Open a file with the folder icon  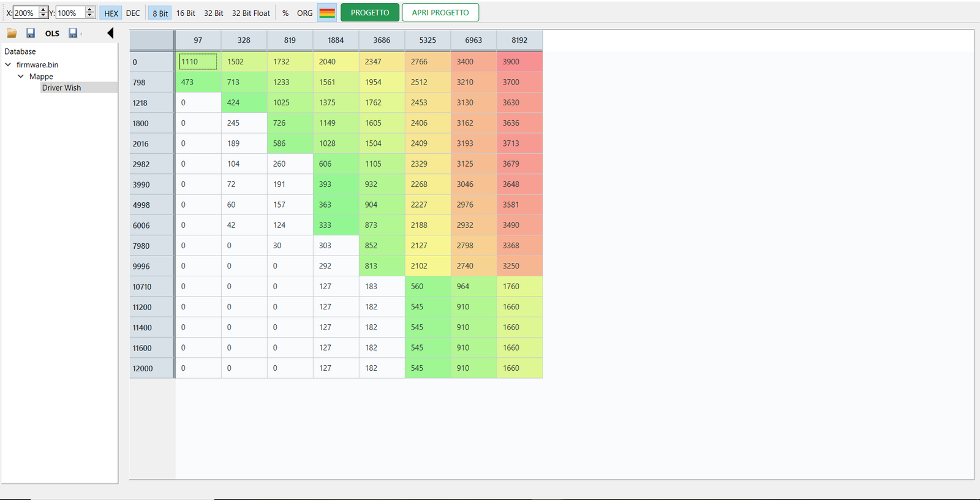(12, 33)
